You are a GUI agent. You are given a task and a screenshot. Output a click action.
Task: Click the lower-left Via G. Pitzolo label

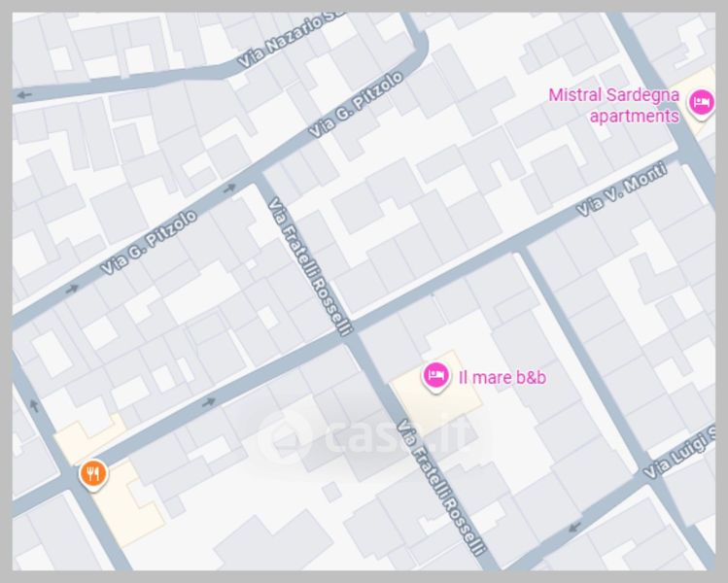(x=149, y=242)
